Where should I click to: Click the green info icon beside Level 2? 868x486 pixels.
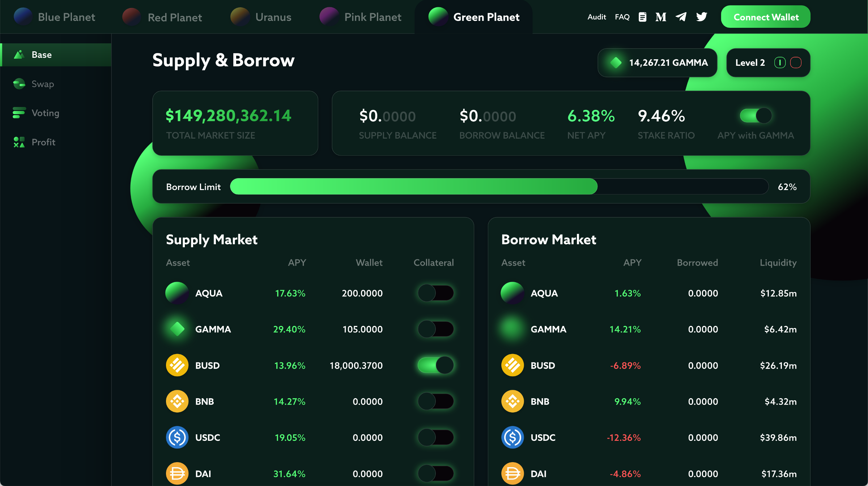(x=780, y=63)
